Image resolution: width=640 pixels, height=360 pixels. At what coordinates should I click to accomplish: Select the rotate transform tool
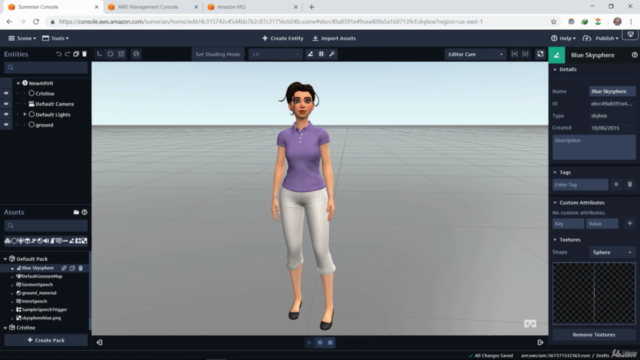[x=110, y=54]
